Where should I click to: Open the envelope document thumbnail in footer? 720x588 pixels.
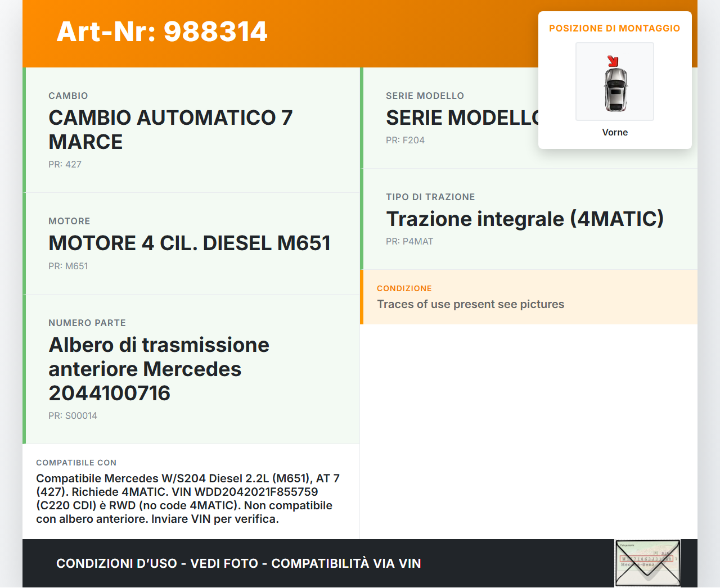(647, 563)
